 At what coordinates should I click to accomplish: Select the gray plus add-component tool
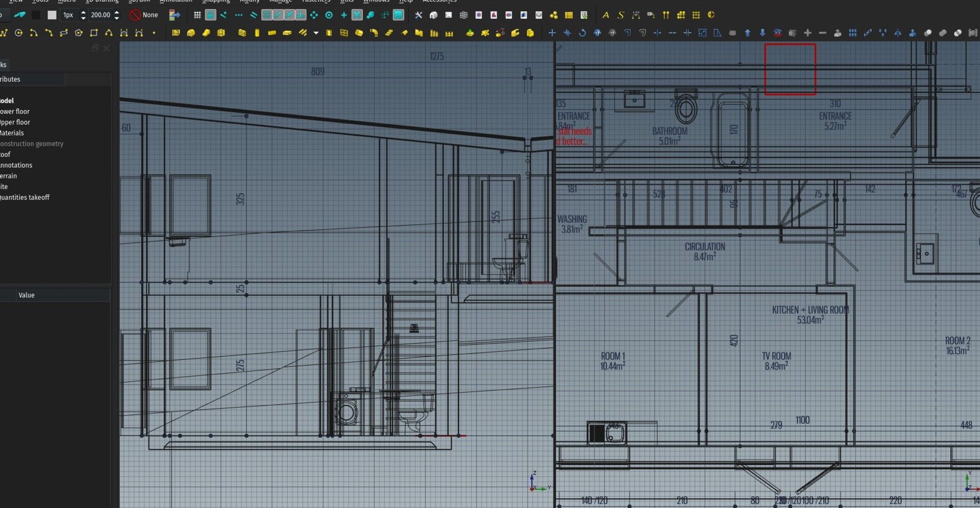[x=807, y=33]
